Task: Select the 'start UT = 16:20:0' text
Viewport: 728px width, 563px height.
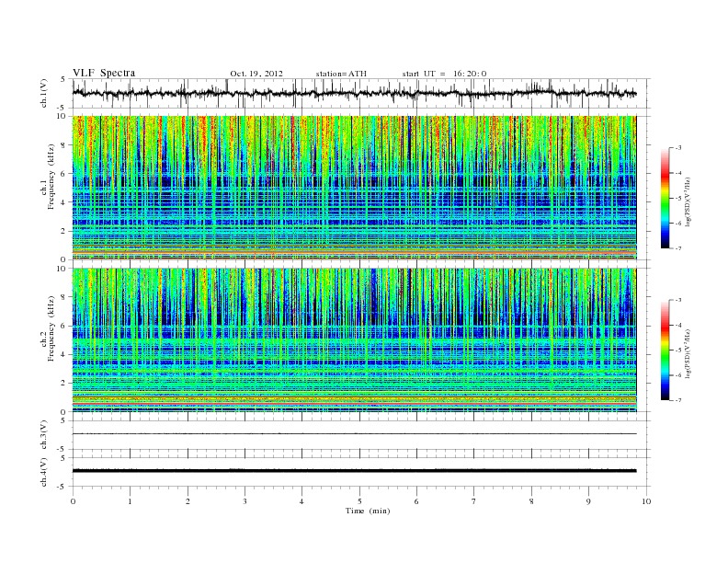Action: (444, 74)
